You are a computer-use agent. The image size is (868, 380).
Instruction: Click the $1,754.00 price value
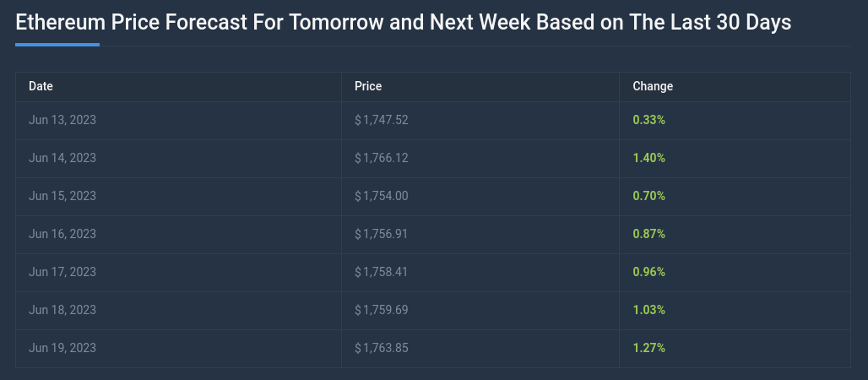[x=382, y=196]
